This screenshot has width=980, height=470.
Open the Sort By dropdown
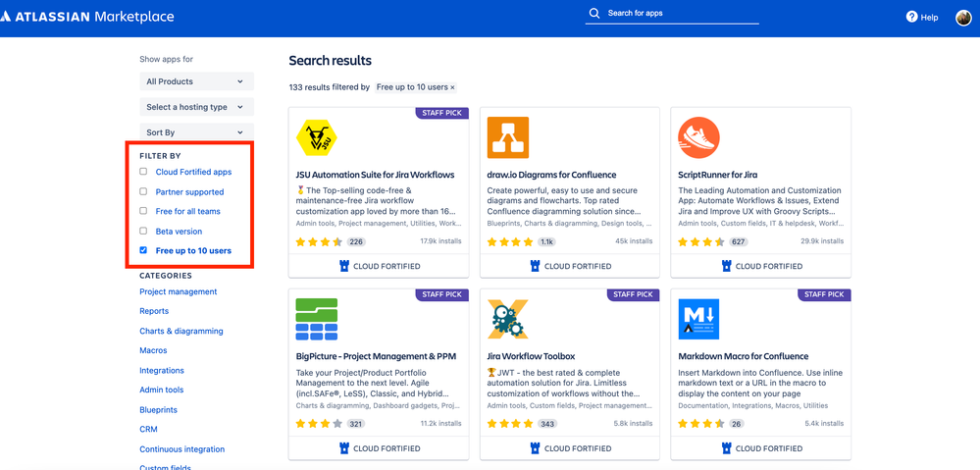(x=197, y=132)
